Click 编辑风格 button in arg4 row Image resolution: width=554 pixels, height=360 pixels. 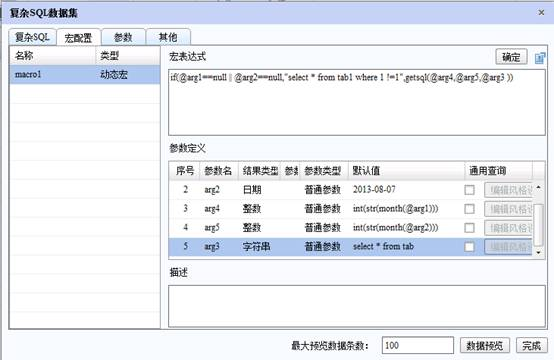point(508,209)
